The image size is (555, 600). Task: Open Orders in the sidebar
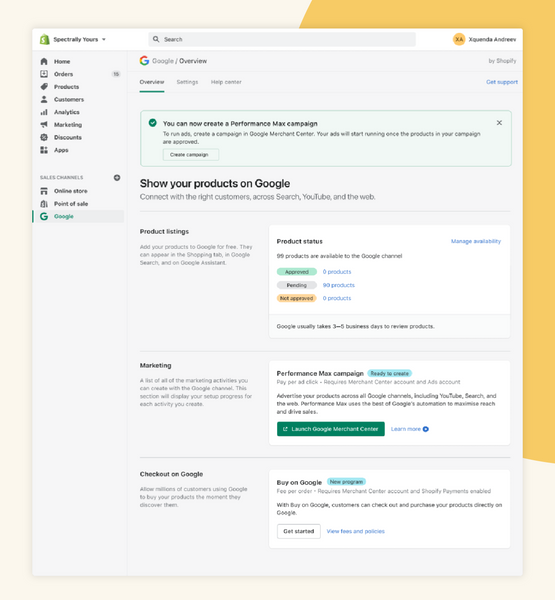[63, 74]
